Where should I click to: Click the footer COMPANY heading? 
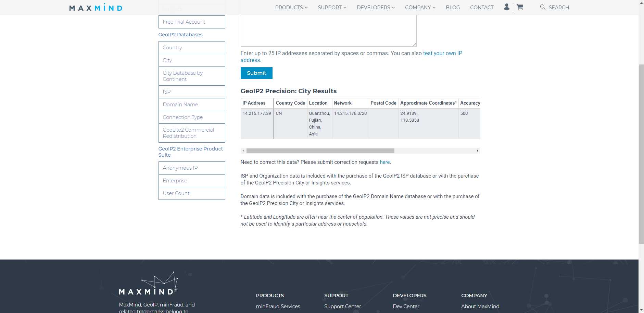(x=474, y=296)
